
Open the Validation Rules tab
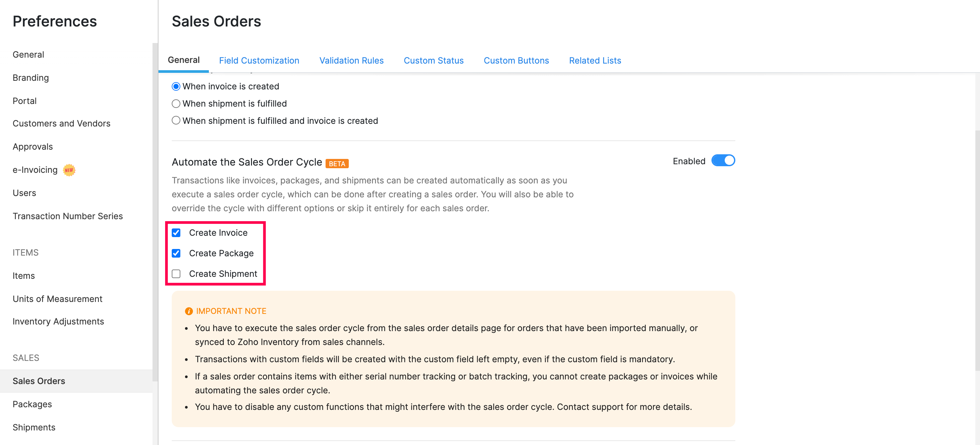(351, 60)
